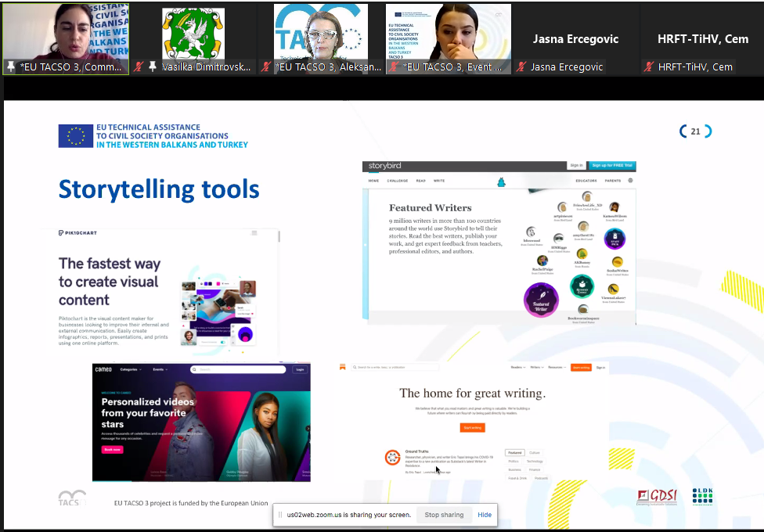The height and width of the screenshot is (532, 764).
Task: Click muted mic icon on EU TACSO 3, Aleksan tile
Action: [266, 66]
